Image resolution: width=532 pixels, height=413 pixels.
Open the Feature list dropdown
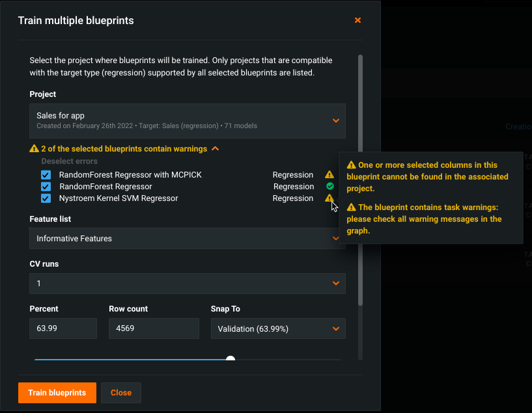188,239
